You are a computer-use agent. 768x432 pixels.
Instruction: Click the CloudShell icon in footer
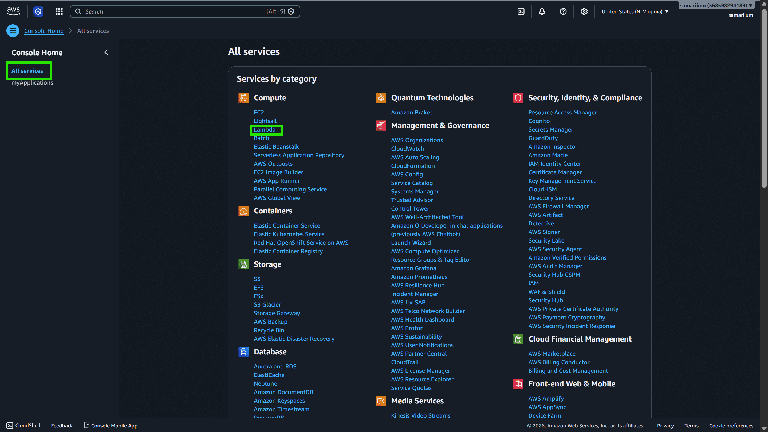9,425
